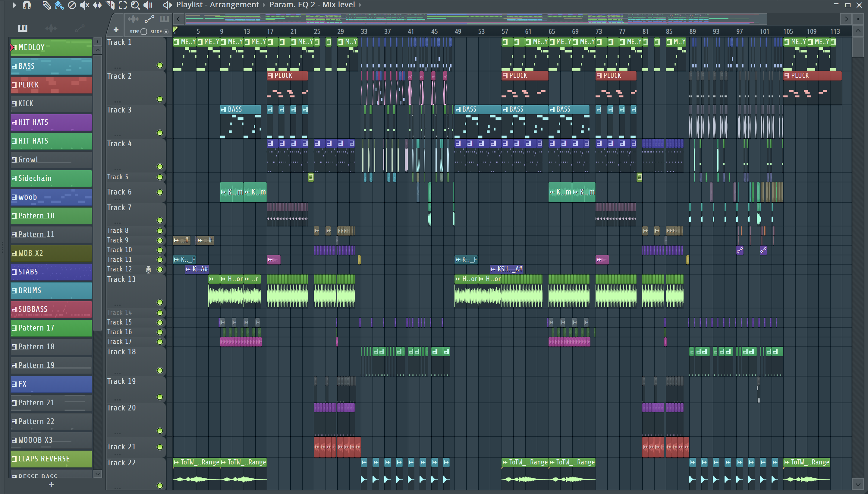Select the Paint brush tool
The image size is (868, 494).
tap(59, 5)
